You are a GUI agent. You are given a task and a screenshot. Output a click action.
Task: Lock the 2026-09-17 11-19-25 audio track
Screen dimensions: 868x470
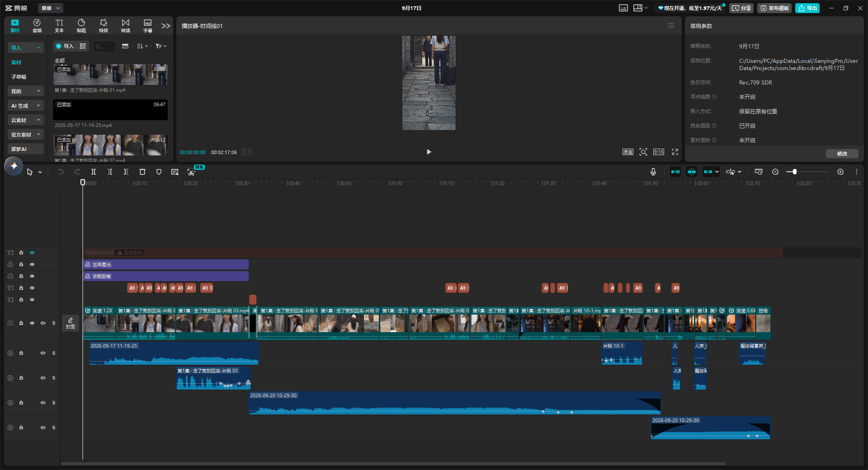21,353
